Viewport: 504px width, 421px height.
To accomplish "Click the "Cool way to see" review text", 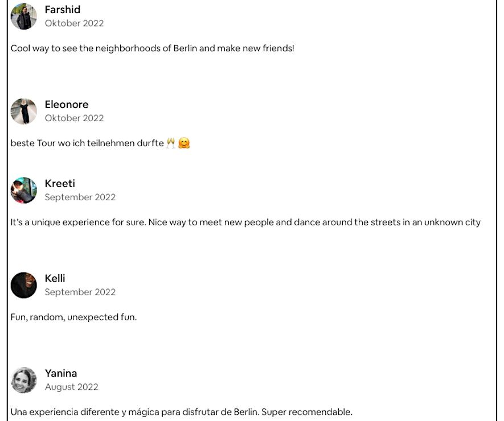I will point(153,48).
